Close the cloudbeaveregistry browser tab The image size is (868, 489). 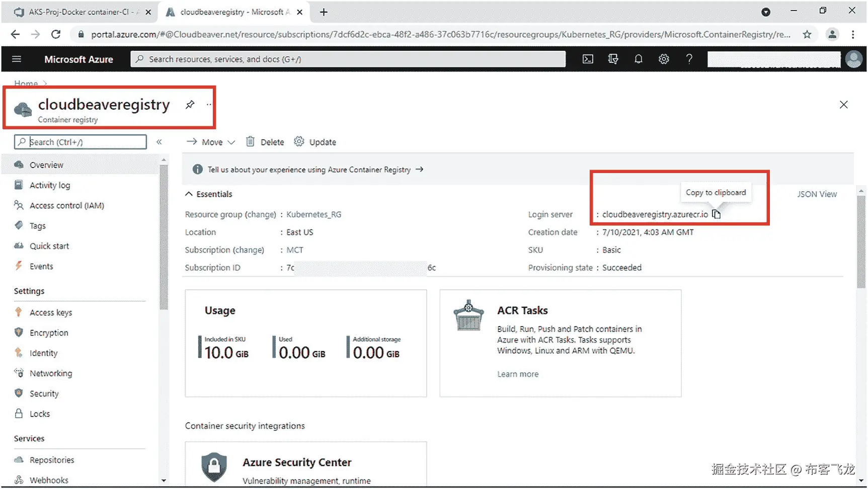pos(299,12)
